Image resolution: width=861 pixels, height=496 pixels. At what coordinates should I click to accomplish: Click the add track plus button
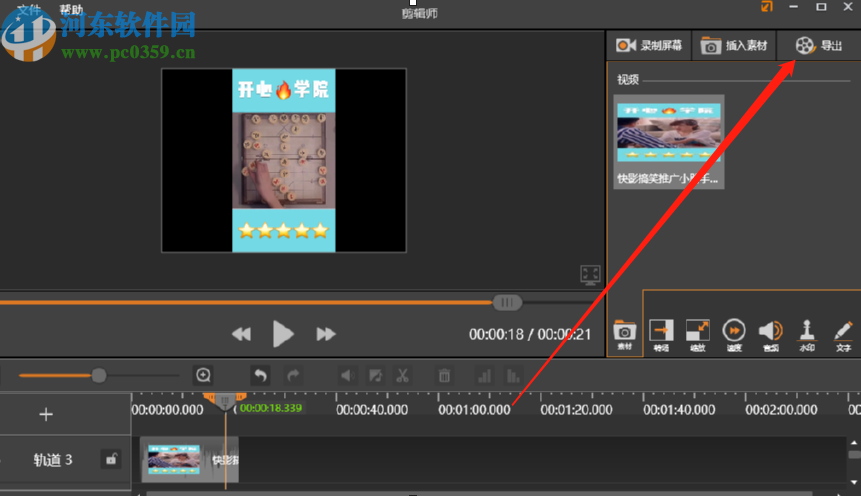(x=46, y=414)
